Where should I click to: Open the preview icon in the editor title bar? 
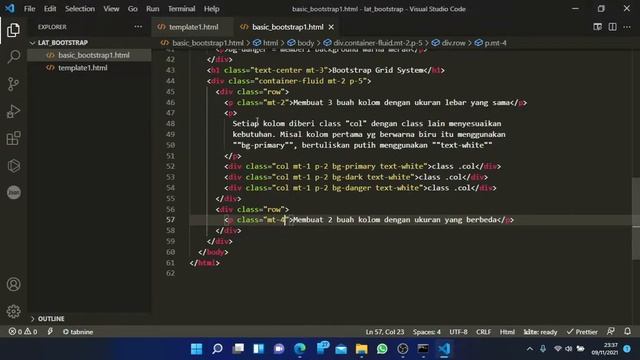click(x=598, y=27)
